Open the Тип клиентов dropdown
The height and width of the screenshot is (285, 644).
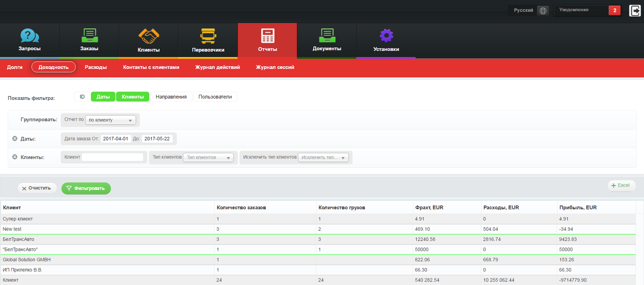pos(208,158)
